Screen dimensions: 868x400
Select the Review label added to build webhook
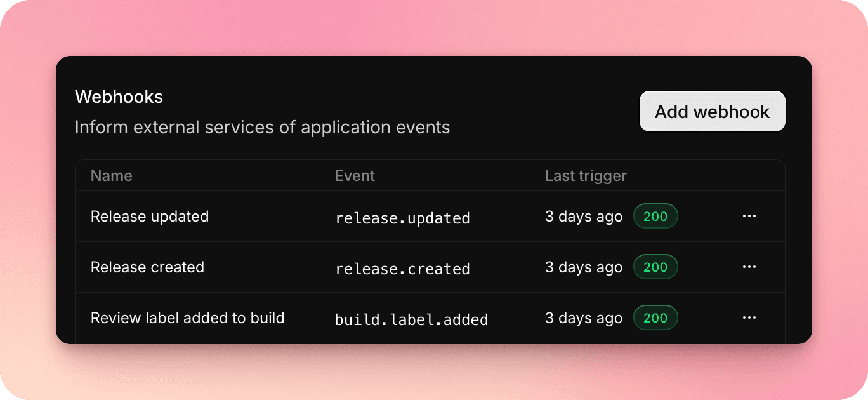tap(187, 317)
